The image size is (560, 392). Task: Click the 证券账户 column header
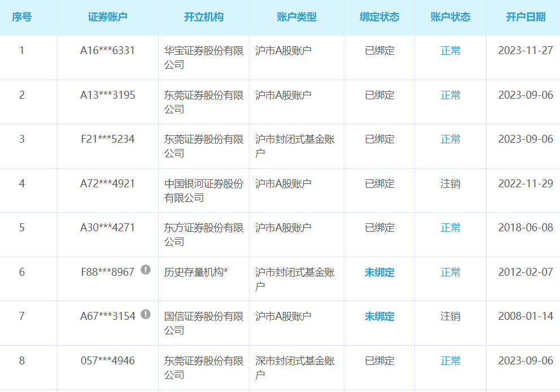(107, 17)
